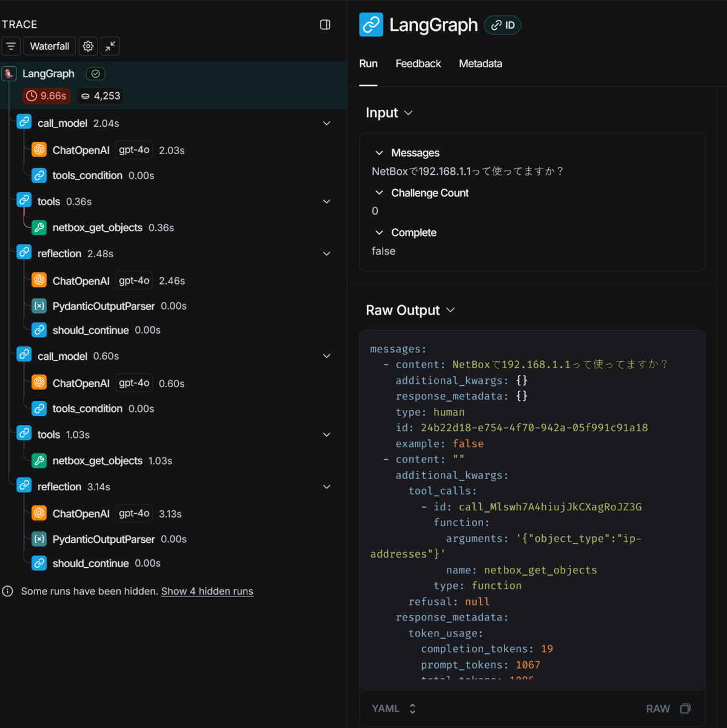Select the tools 0.36s chain icon
Viewport: 727px width, 728px height.
[24, 200]
